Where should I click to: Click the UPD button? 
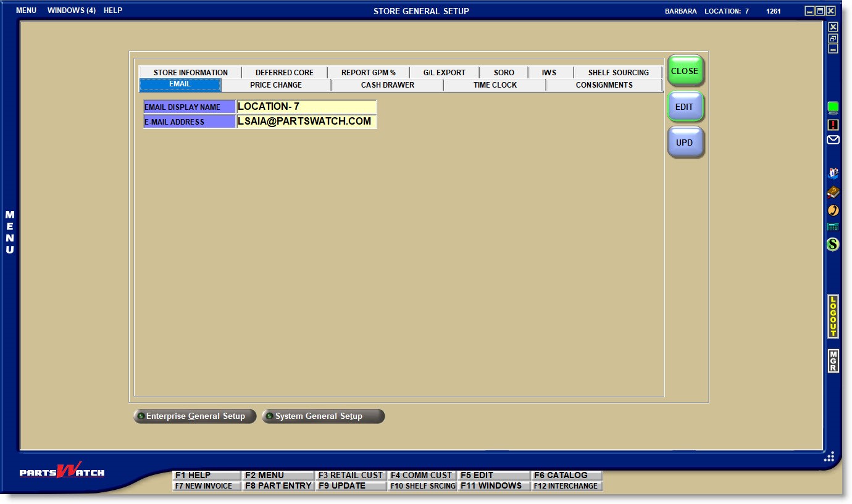pyautogui.click(x=685, y=143)
